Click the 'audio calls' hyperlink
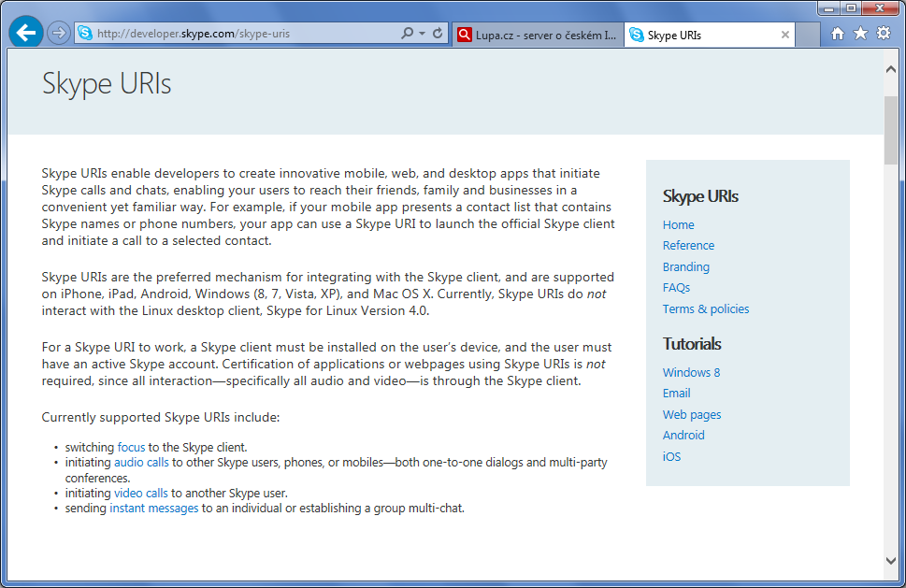Viewport: 906px width, 588px height. click(x=141, y=463)
